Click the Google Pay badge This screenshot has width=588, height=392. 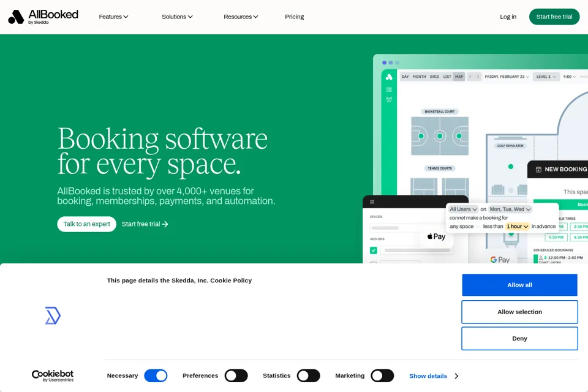tap(500, 260)
